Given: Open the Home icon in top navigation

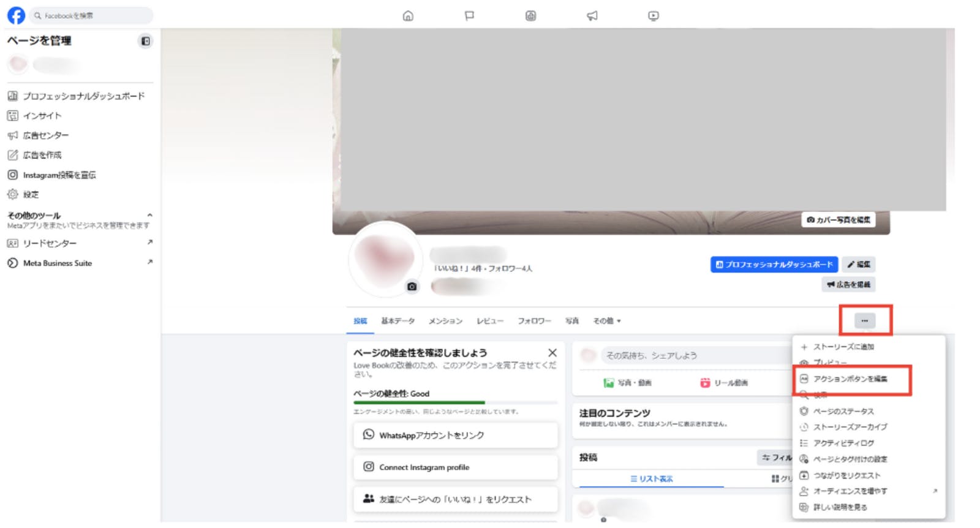Looking at the screenshot, I should (x=408, y=16).
